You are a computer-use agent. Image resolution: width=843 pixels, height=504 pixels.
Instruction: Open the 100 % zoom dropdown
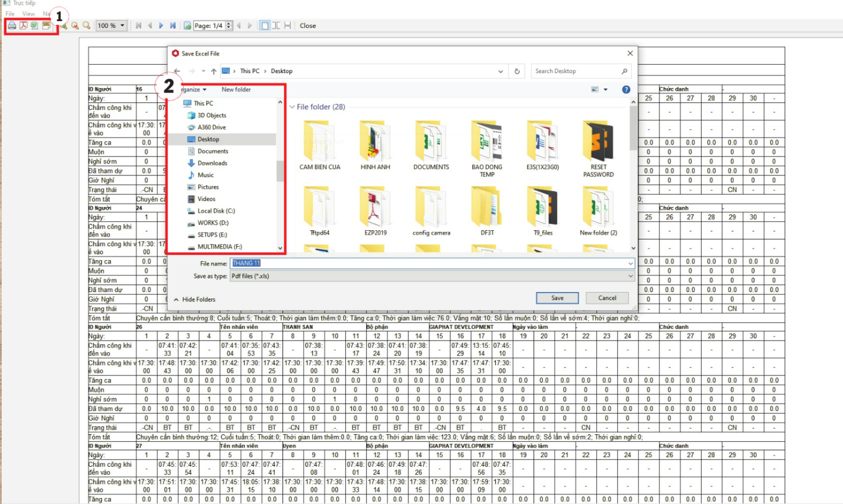click(x=122, y=26)
